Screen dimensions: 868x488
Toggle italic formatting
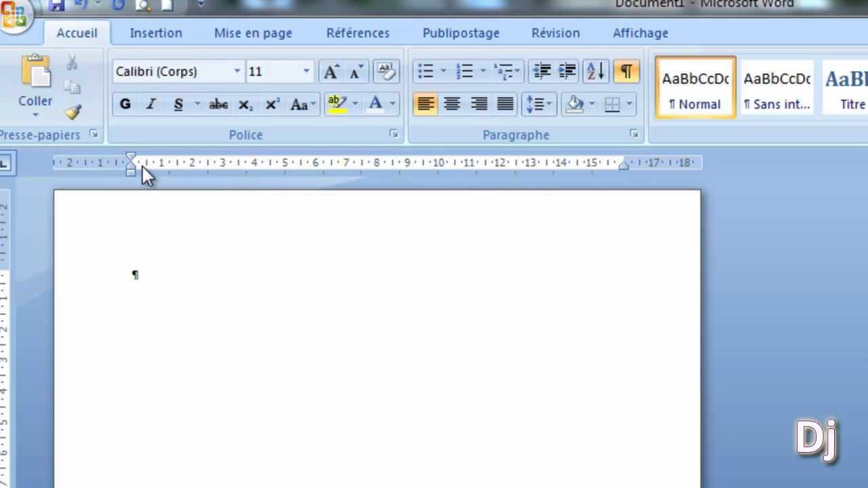(x=151, y=104)
